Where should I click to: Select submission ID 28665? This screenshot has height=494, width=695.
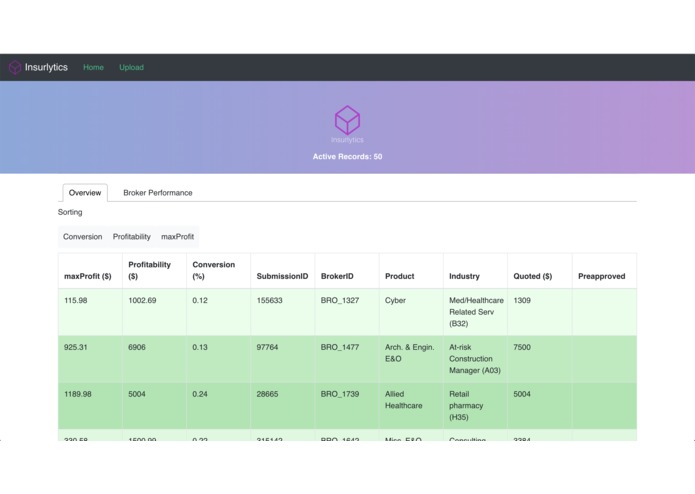[267, 394]
